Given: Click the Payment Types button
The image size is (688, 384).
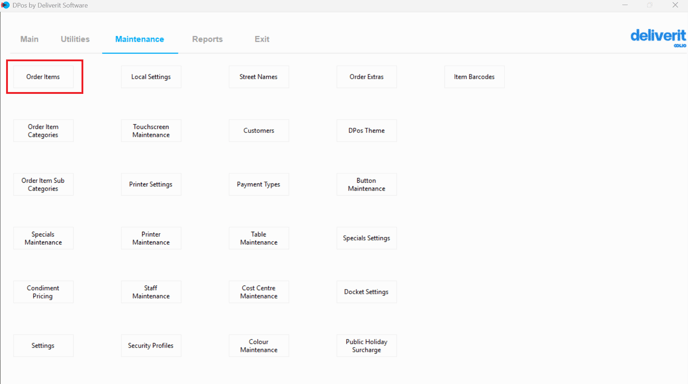Looking at the screenshot, I should point(258,184).
